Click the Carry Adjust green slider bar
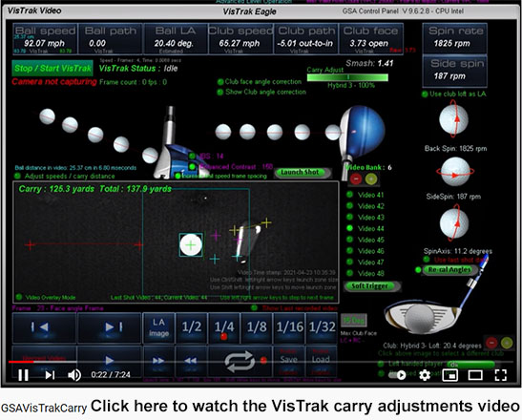 click(347, 77)
